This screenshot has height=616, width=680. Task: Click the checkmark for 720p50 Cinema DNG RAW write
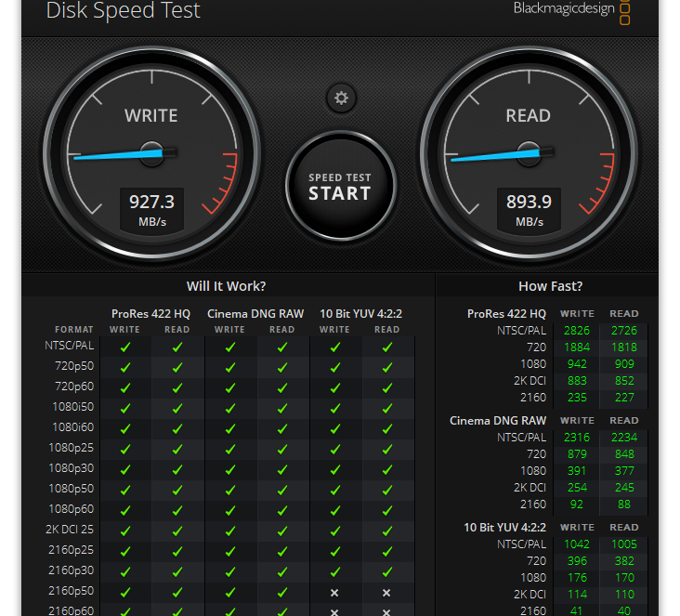click(x=230, y=367)
